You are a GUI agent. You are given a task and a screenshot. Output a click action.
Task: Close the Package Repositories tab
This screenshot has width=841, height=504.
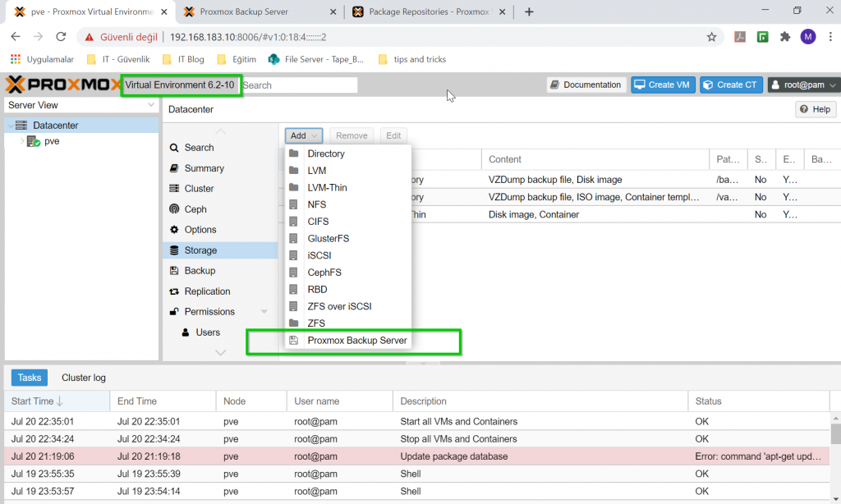502,11
